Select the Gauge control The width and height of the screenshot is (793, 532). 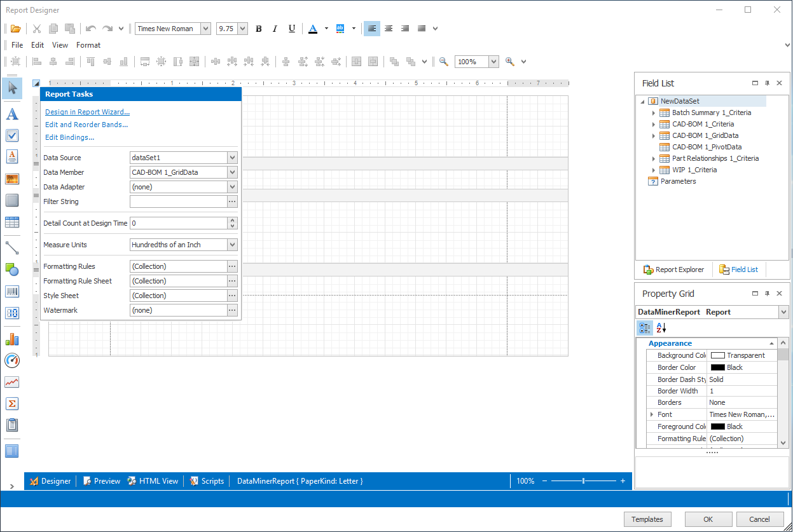(12, 361)
